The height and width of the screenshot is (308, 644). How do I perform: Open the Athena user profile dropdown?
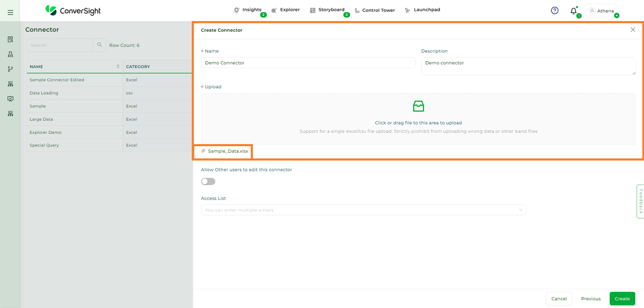602,11
